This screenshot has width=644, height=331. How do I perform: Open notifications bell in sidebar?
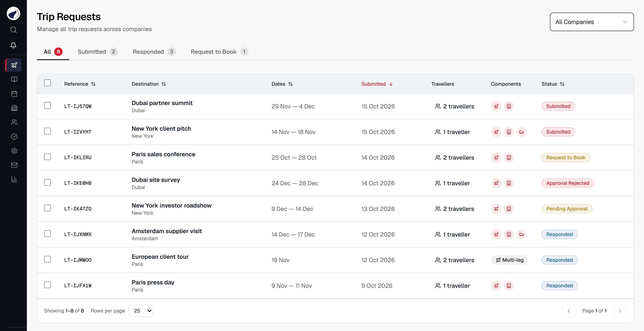(13, 45)
